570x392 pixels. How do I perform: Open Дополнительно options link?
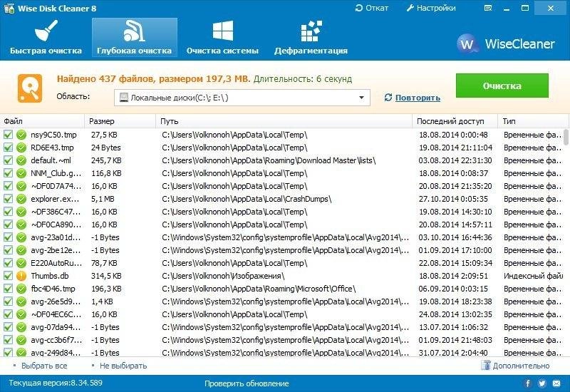(521, 366)
